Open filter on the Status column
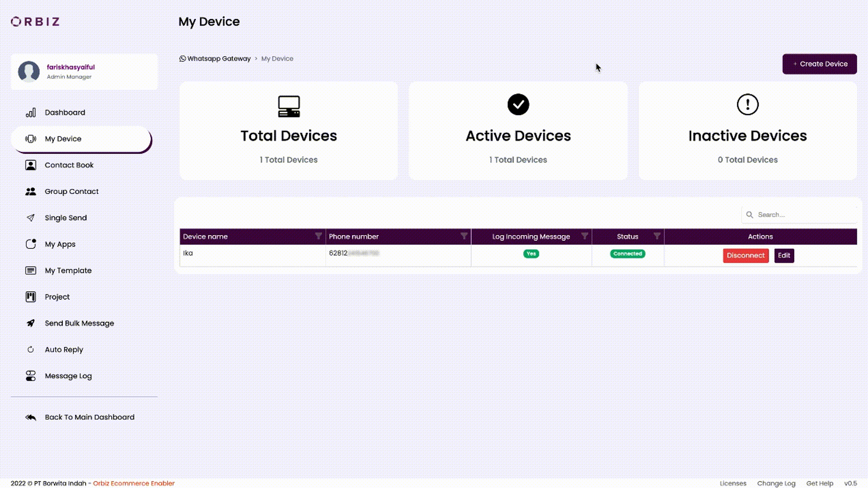Viewport: 868px width, 488px height. 658,236
